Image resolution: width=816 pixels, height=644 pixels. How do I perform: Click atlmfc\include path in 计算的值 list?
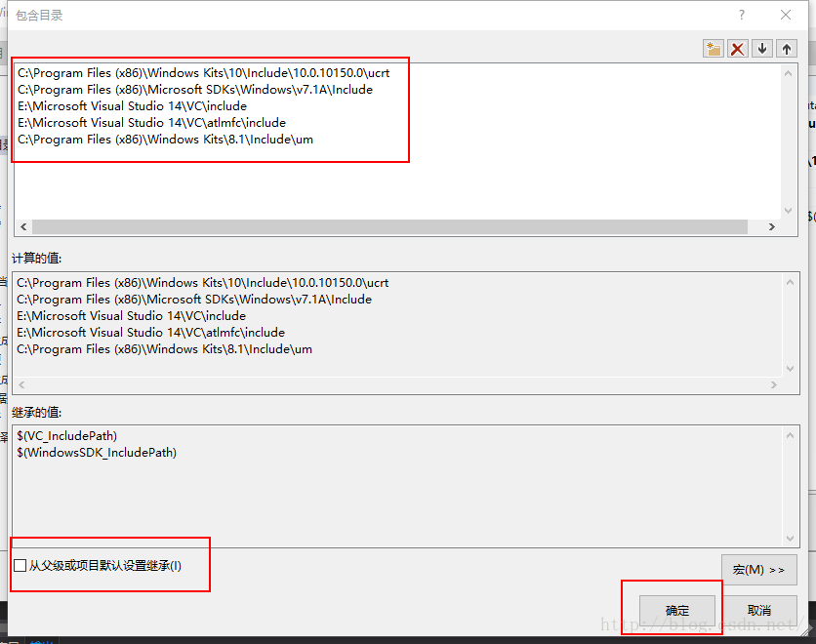point(150,333)
